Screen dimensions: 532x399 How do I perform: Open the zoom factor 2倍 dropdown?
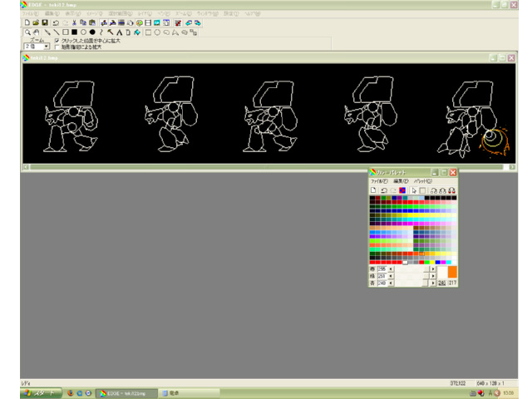[x=47, y=47]
